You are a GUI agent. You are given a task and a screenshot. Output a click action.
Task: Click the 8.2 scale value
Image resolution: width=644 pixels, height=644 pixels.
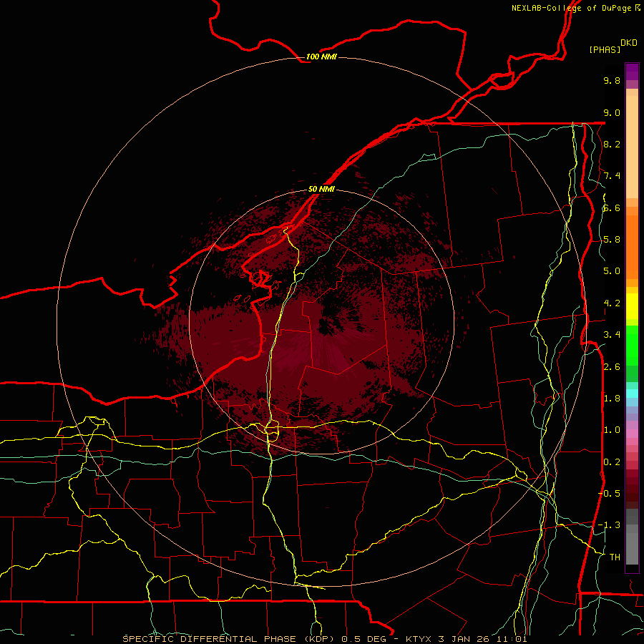click(x=612, y=144)
